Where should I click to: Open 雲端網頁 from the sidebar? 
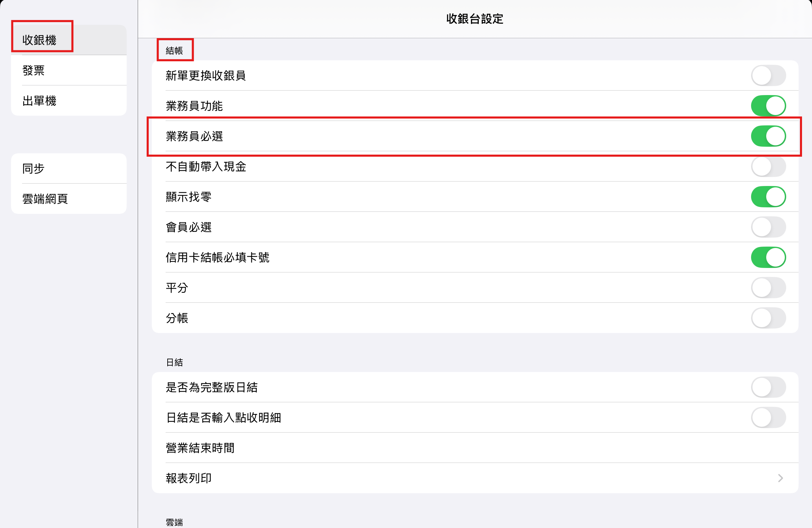coord(69,199)
